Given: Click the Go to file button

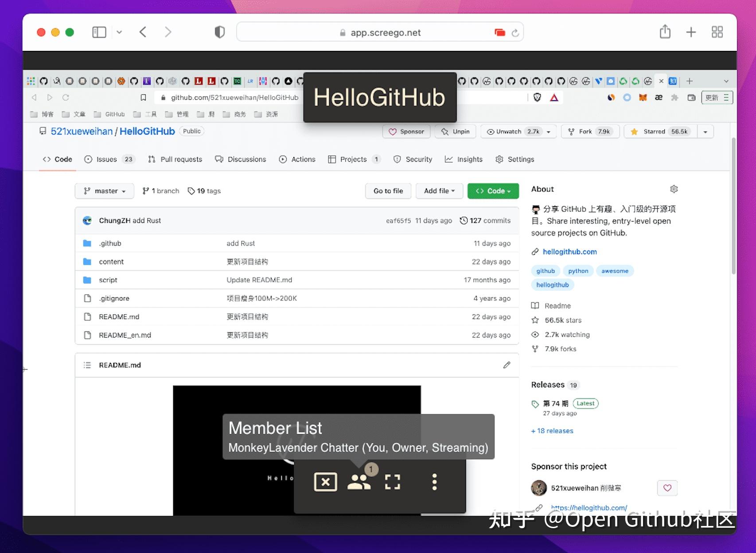Looking at the screenshot, I should (388, 191).
